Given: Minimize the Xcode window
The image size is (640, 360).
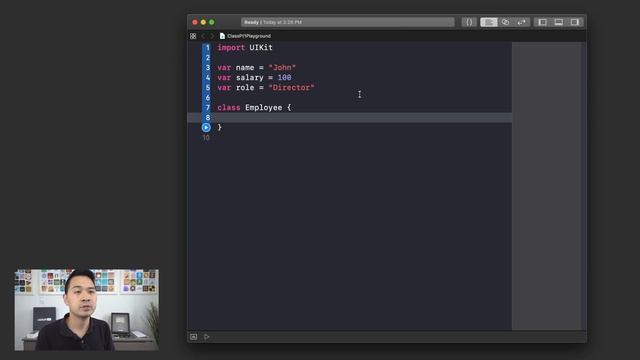Looking at the screenshot, I should pyautogui.click(x=203, y=22).
